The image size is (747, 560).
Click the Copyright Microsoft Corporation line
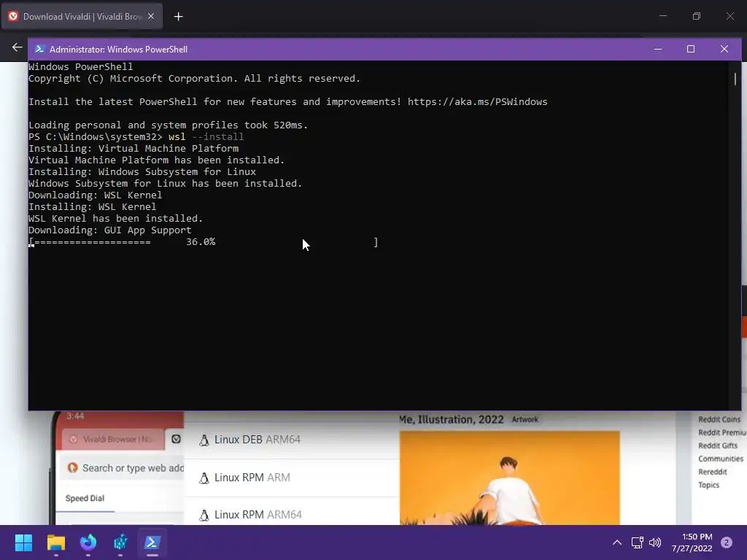tap(194, 79)
